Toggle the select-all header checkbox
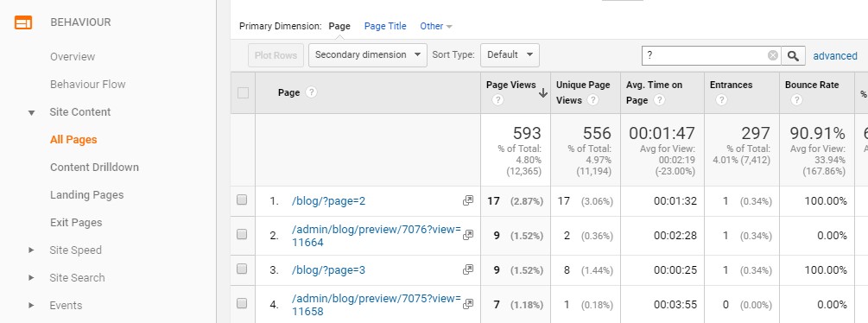Image resolution: width=868 pixels, height=323 pixels. click(x=243, y=93)
